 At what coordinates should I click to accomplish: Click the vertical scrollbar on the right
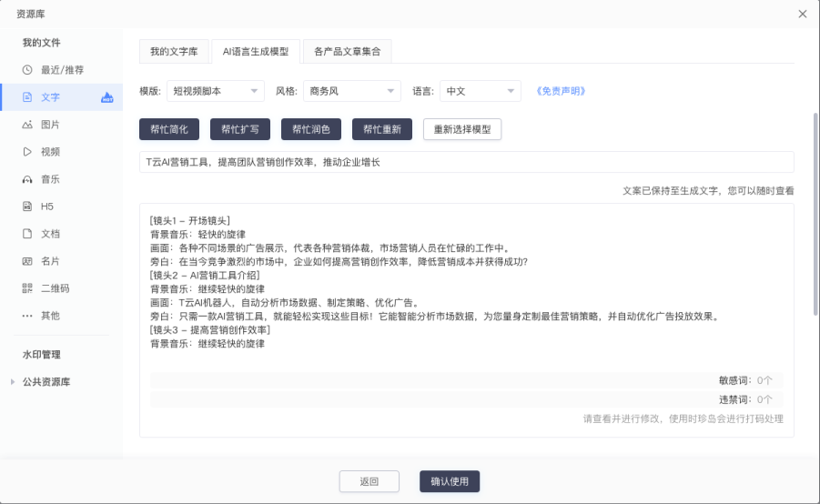815,218
